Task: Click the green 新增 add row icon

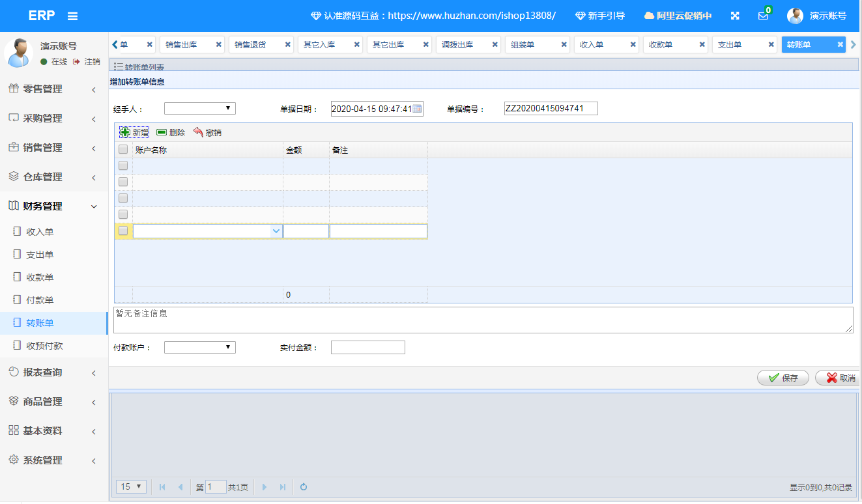Action: coord(125,132)
